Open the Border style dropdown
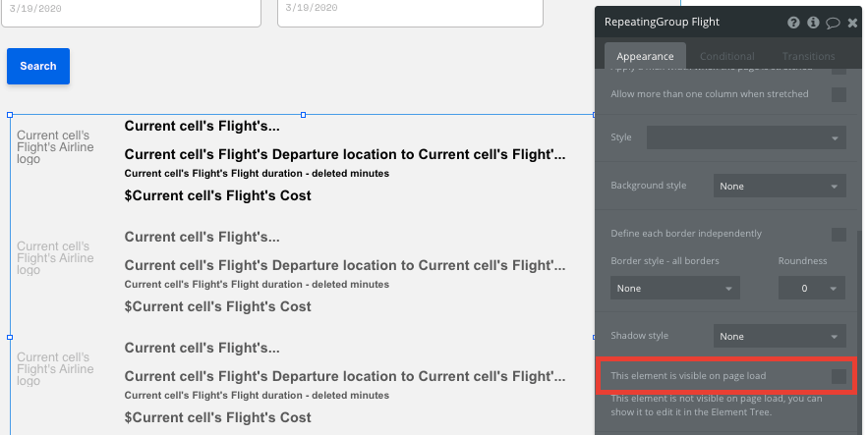 [x=674, y=288]
